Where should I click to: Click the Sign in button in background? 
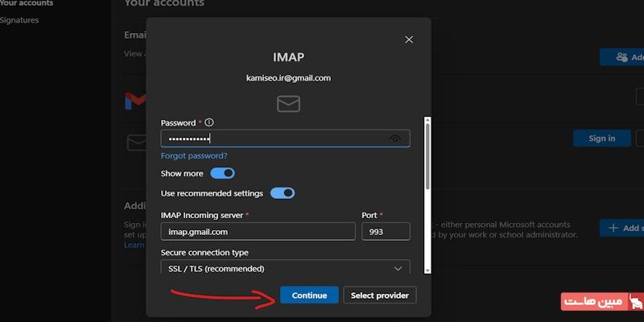tap(601, 138)
